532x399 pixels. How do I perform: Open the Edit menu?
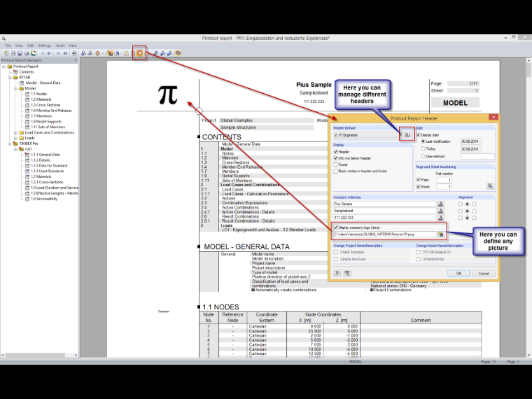31,45
